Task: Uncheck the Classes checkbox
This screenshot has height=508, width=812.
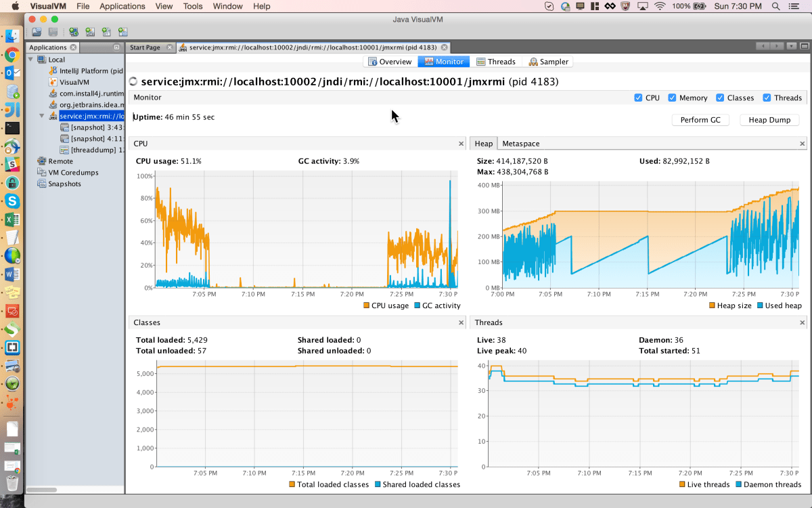Action: point(720,98)
